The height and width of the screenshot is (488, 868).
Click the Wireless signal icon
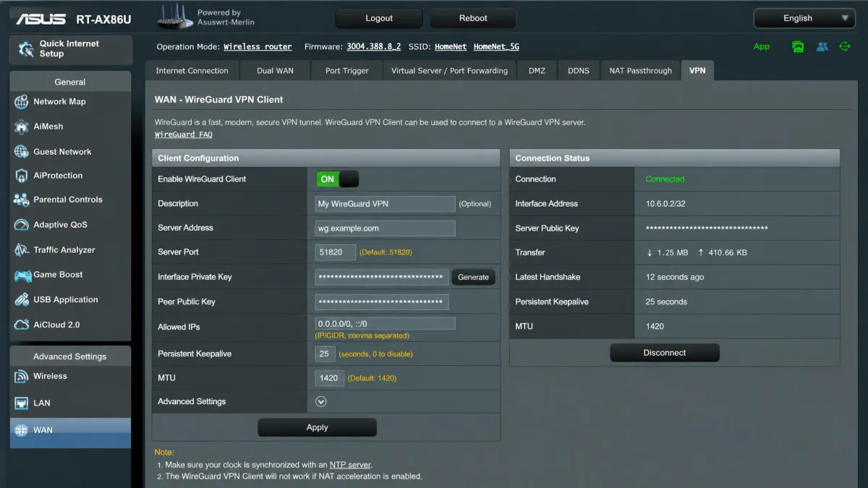pos(21,377)
